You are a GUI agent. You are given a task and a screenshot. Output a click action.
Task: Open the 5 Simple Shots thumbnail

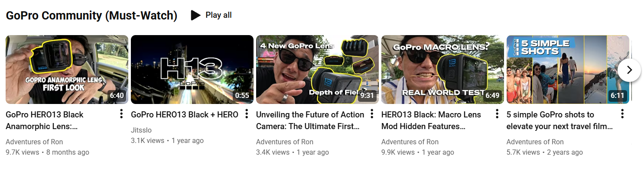pos(568,70)
